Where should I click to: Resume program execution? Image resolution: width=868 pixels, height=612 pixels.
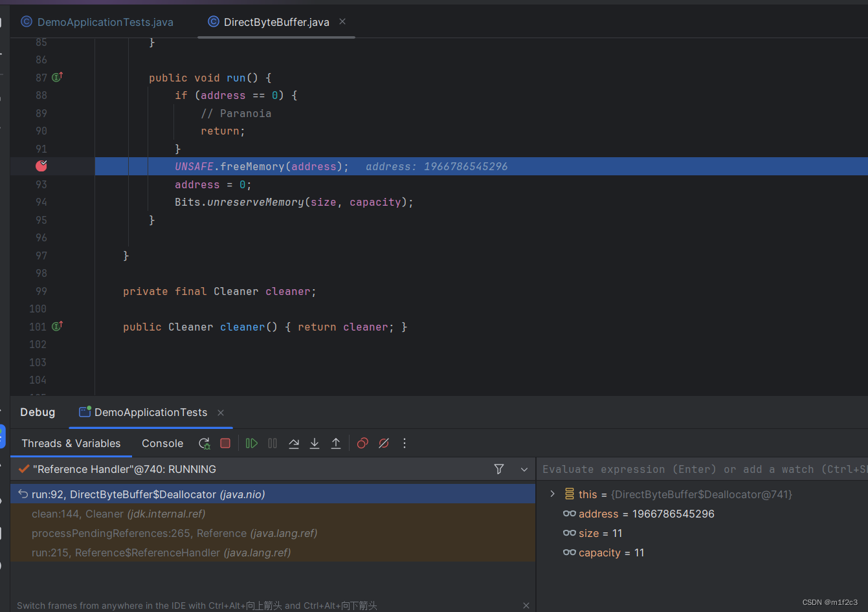[252, 443]
